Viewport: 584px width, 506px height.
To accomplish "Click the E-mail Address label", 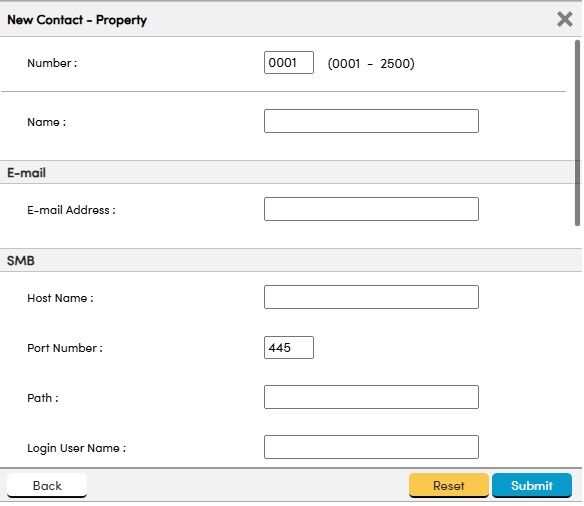I will (71, 210).
